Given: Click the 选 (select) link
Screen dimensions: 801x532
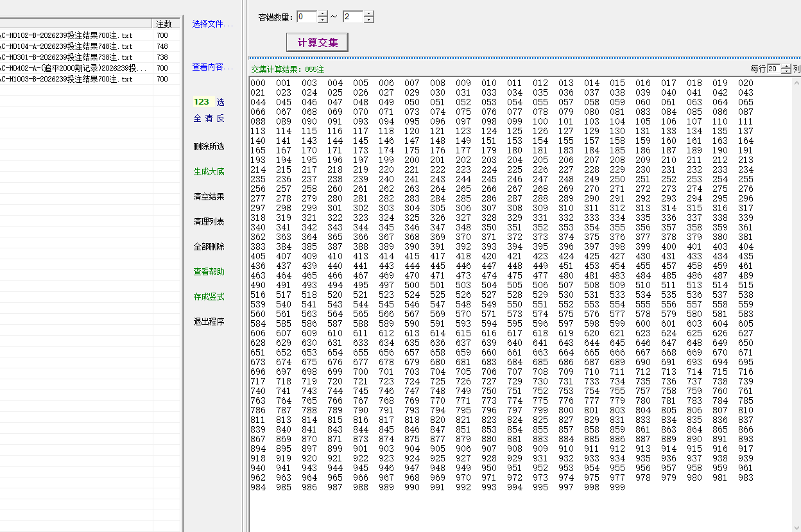Looking at the screenshot, I should tap(220, 102).
